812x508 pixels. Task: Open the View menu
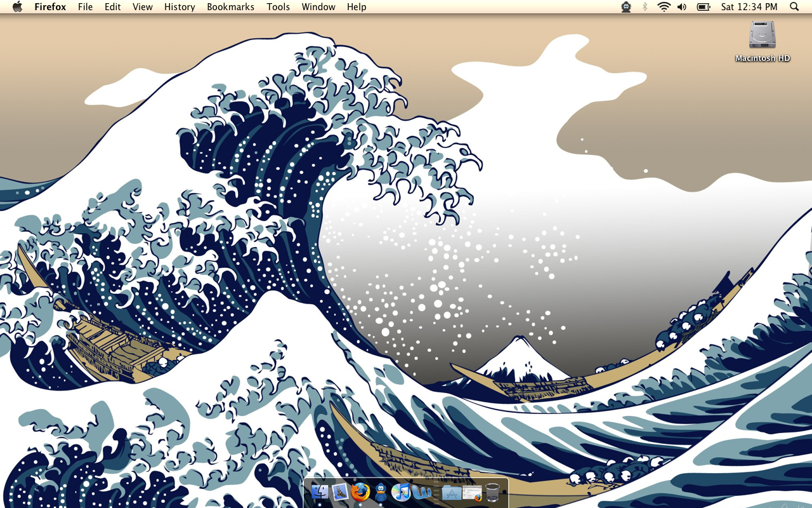click(143, 7)
